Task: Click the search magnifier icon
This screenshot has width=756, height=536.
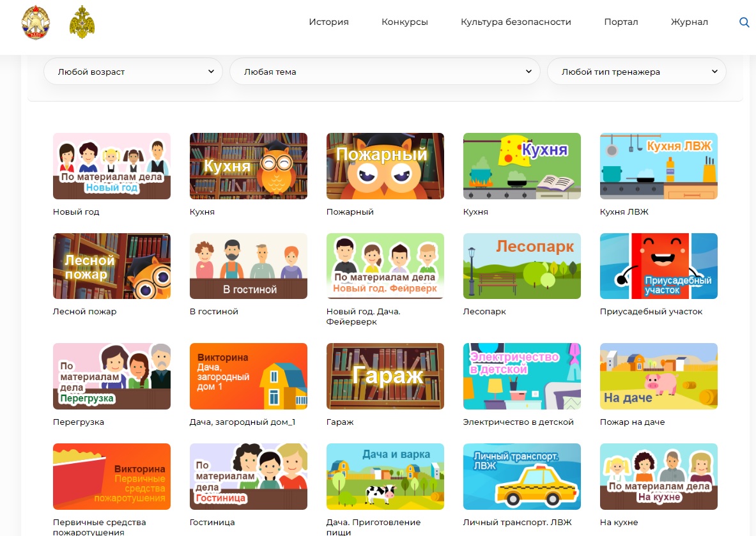Action: click(x=744, y=22)
